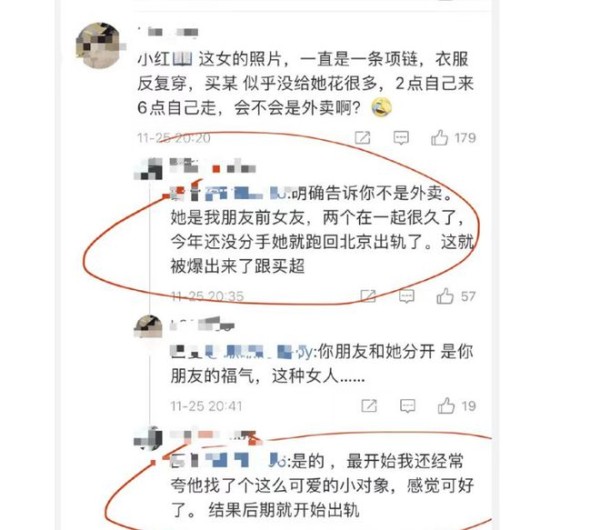600x530 pixels.
Task: Reply to the 11-25 20:20 comment
Action: click(401, 138)
